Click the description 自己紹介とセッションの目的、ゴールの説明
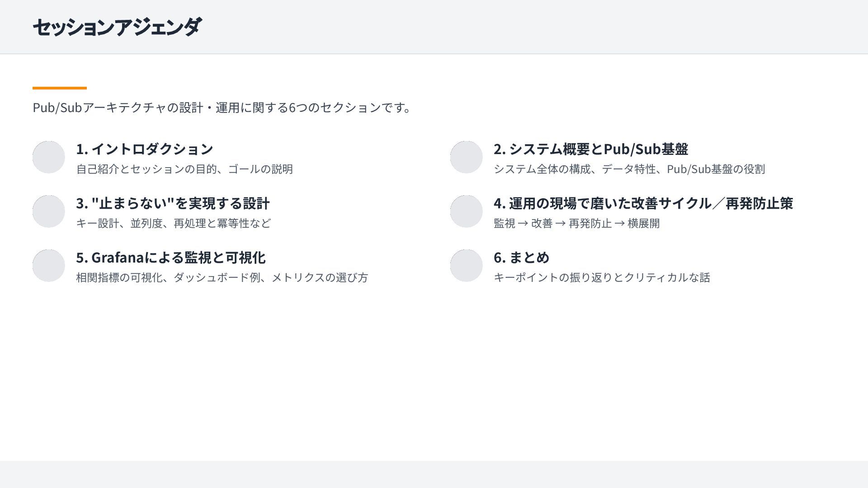Image resolution: width=868 pixels, height=488 pixels. (x=184, y=169)
